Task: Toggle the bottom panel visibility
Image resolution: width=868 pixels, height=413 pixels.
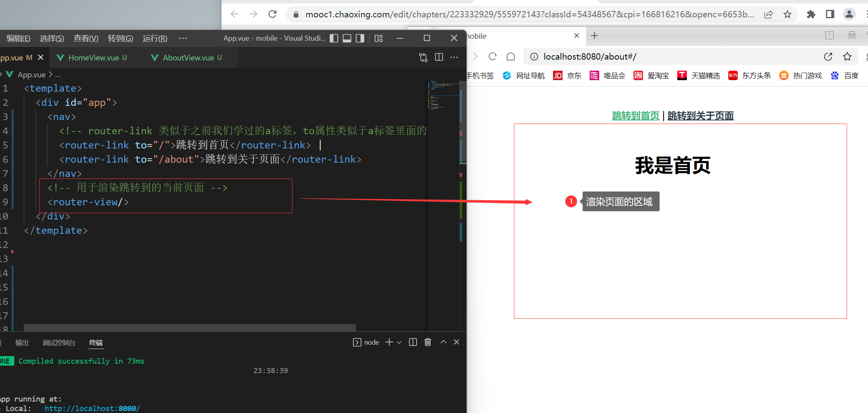Action: [x=347, y=38]
